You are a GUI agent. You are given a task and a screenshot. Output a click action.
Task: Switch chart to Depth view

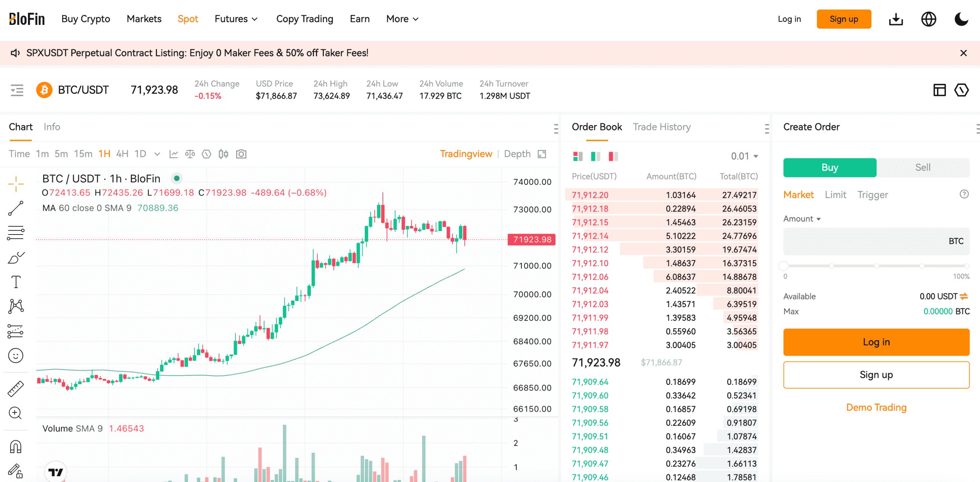[x=517, y=154]
